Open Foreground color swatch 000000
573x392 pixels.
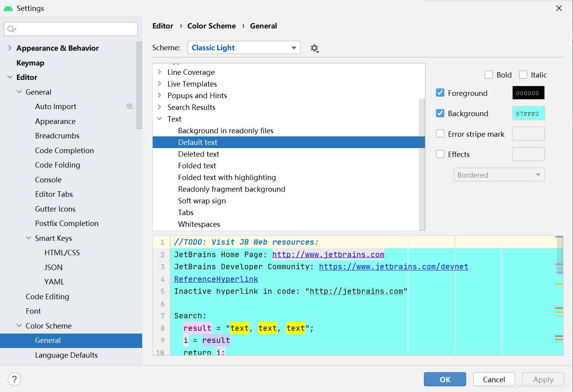point(528,93)
